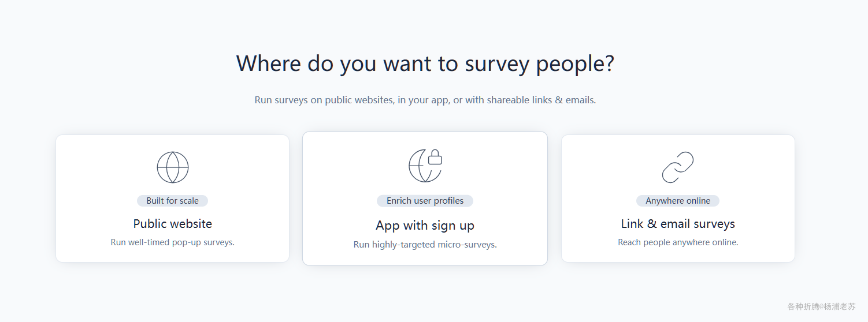
Task: Select the Link & email surveys card's empty white area
Action: pyautogui.click(x=601, y=173)
